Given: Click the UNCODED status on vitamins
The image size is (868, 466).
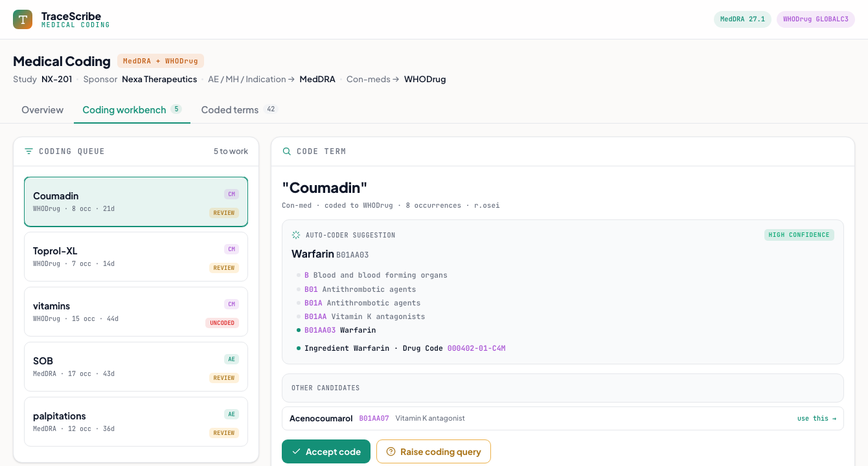Looking at the screenshot, I should 222,323.
